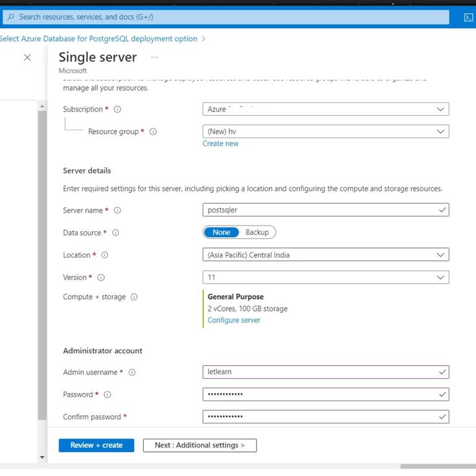Open the Location dropdown
The width and height of the screenshot is (476, 476).
[326, 255]
